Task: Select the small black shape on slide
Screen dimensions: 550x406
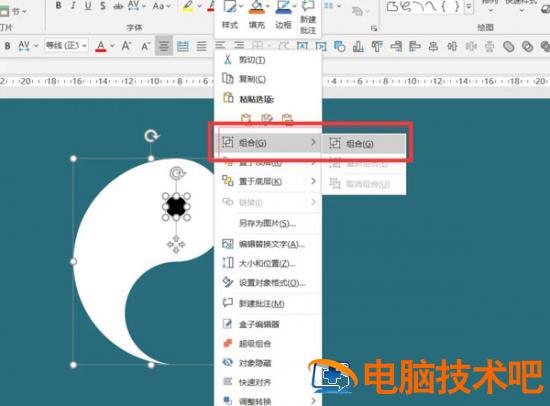Action: 176,207
